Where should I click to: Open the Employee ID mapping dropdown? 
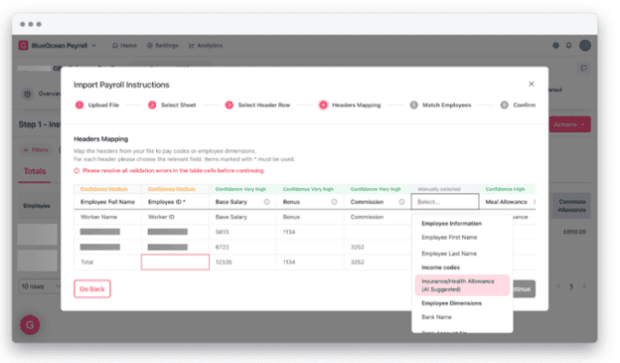pos(175,202)
